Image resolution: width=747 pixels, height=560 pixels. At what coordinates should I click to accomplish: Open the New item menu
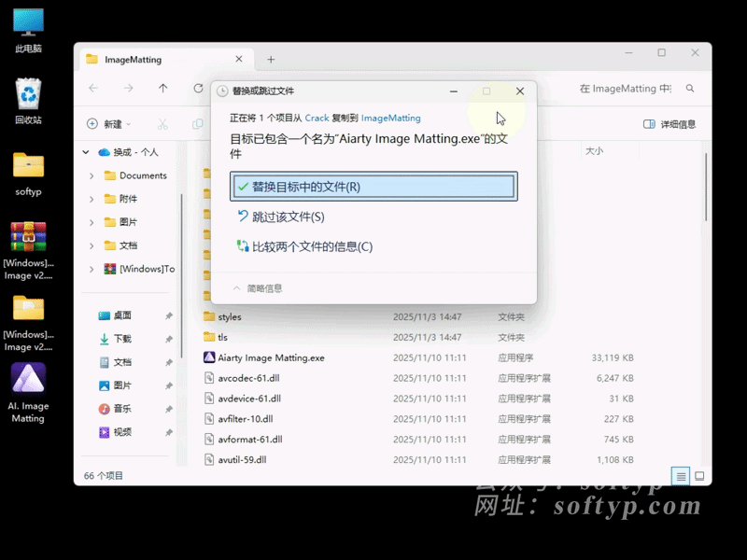(109, 124)
